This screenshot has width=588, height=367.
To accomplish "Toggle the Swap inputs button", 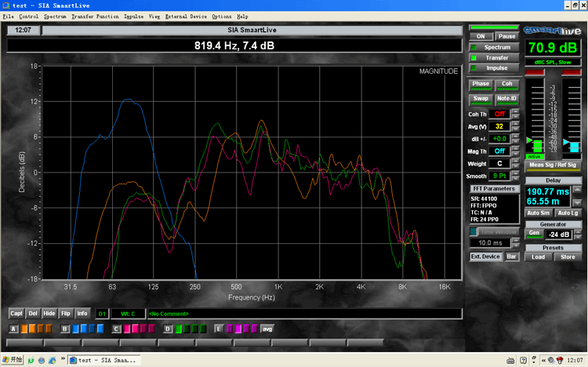I will pyautogui.click(x=481, y=100).
